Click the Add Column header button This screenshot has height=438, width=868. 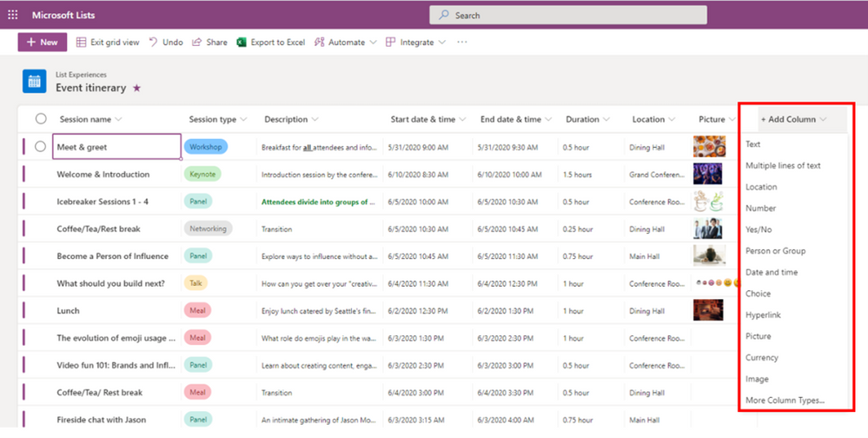click(792, 119)
